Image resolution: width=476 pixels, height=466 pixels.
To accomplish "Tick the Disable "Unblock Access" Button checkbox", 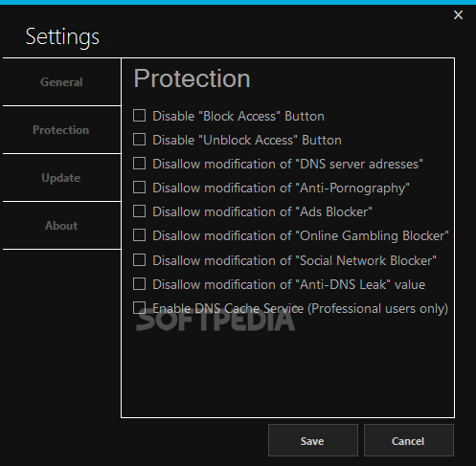I will [x=139, y=140].
